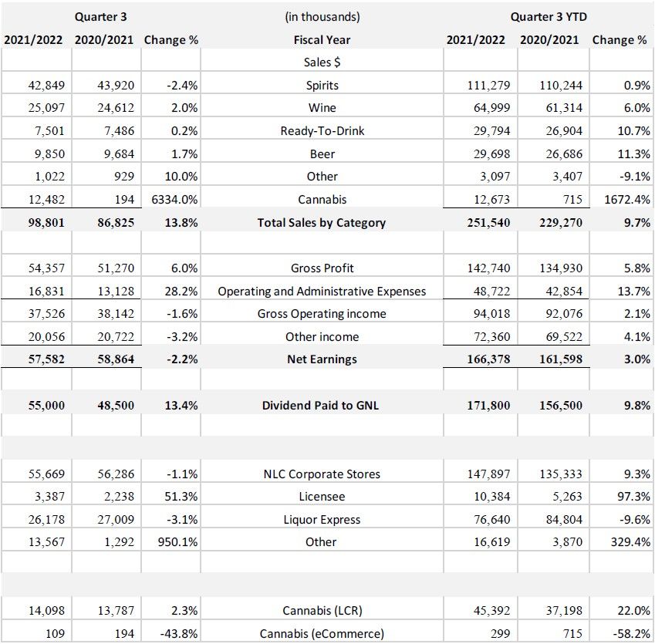This screenshot has width=655, height=644.
Task: Click the Cannabis (LCR) row label
Action: coord(322,611)
